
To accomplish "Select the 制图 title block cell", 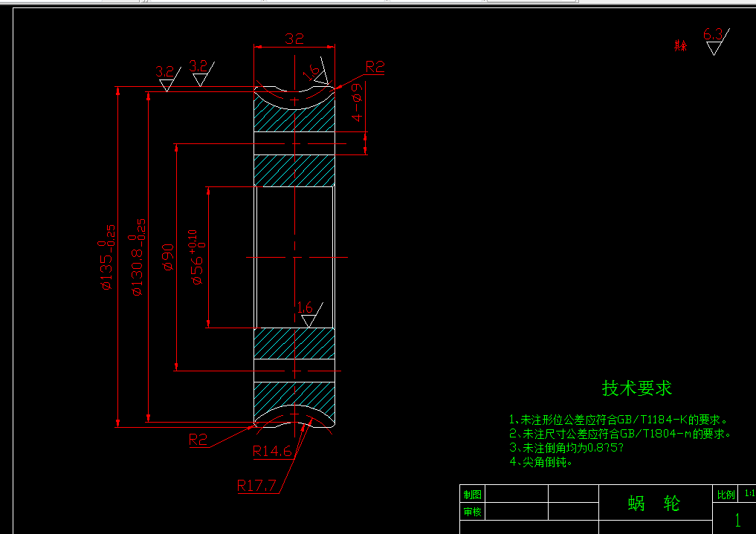I will 473,494.
